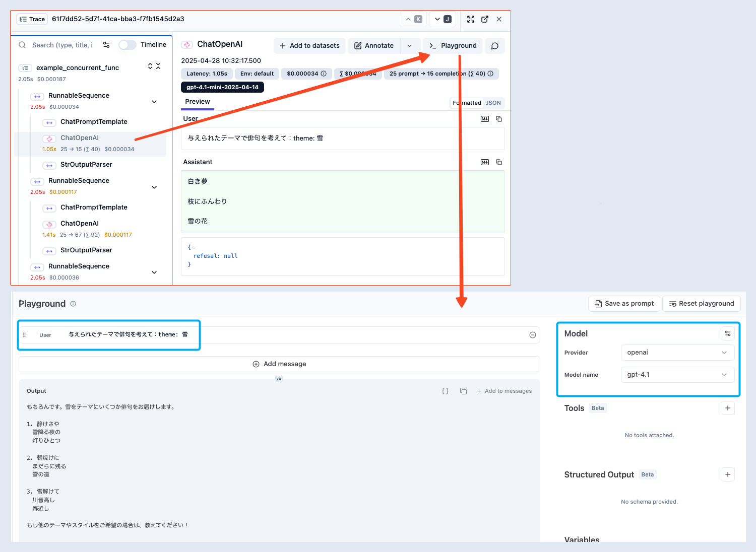The image size is (756, 552).
Task: Open the generation in Playground
Action: click(x=453, y=46)
